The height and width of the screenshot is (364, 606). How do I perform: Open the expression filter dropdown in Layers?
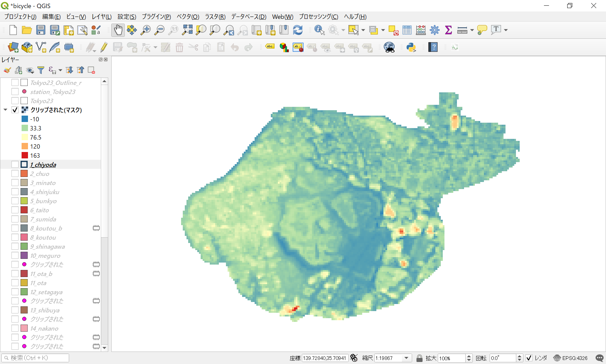click(60, 70)
